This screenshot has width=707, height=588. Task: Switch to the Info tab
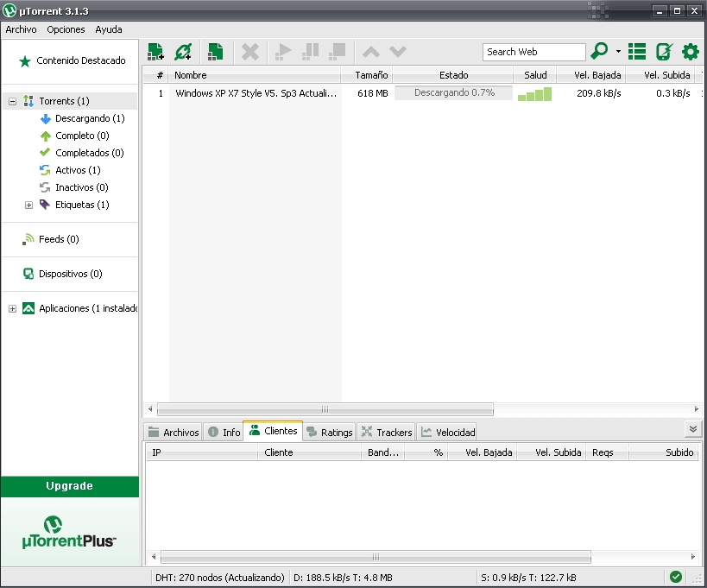coord(224,432)
